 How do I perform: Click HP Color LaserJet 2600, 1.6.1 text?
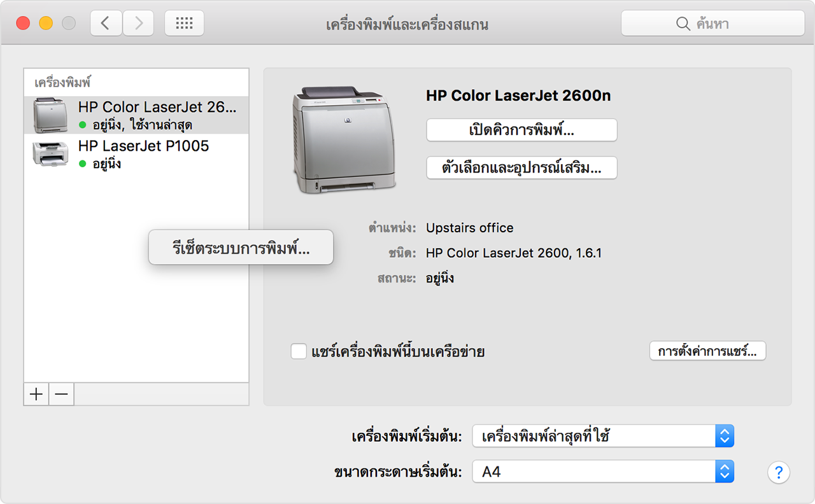pyautogui.click(x=514, y=253)
